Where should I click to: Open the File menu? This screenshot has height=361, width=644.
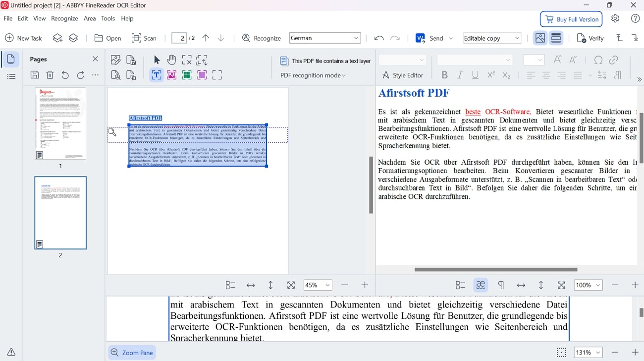click(8, 18)
